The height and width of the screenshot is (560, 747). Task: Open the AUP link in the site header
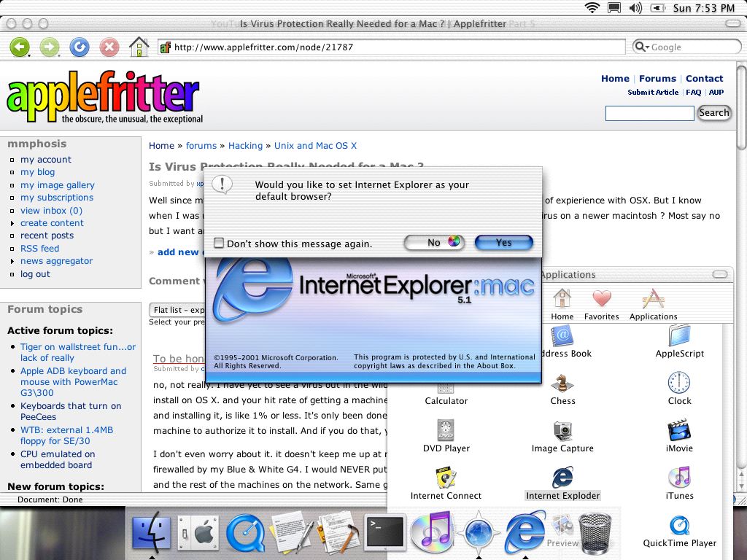tap(716, 93)
